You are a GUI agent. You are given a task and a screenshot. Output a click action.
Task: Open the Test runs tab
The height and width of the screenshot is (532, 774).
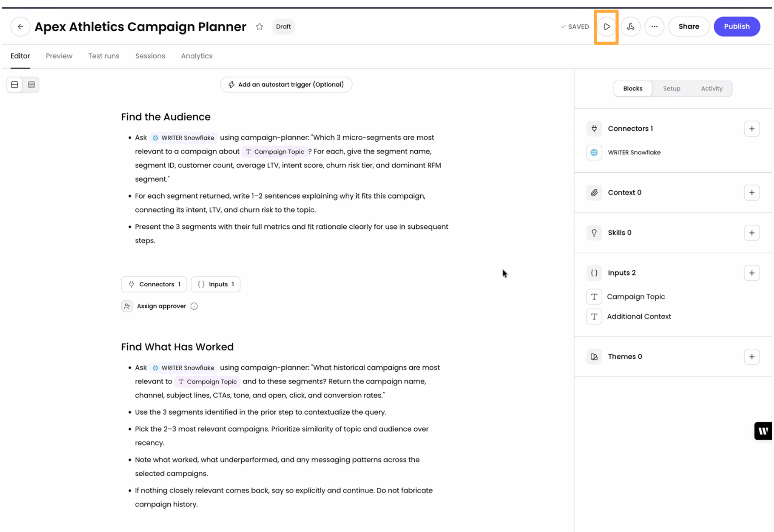(x=104, y=56)
